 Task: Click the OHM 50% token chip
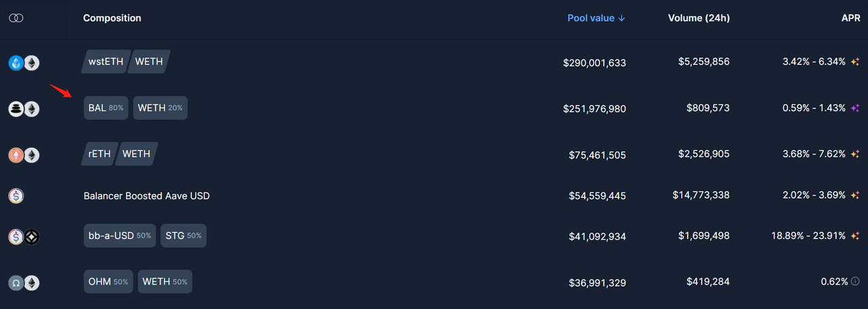[108, 281]
